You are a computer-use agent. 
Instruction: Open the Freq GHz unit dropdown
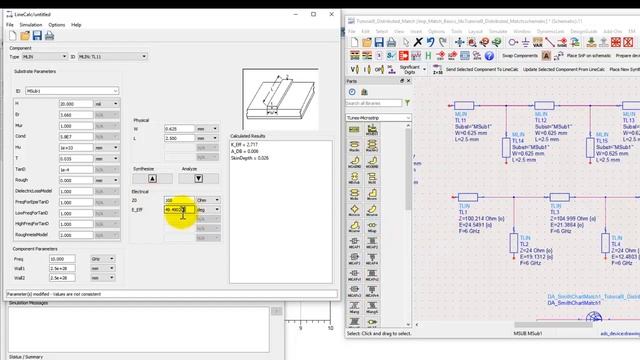coord(111,259)
